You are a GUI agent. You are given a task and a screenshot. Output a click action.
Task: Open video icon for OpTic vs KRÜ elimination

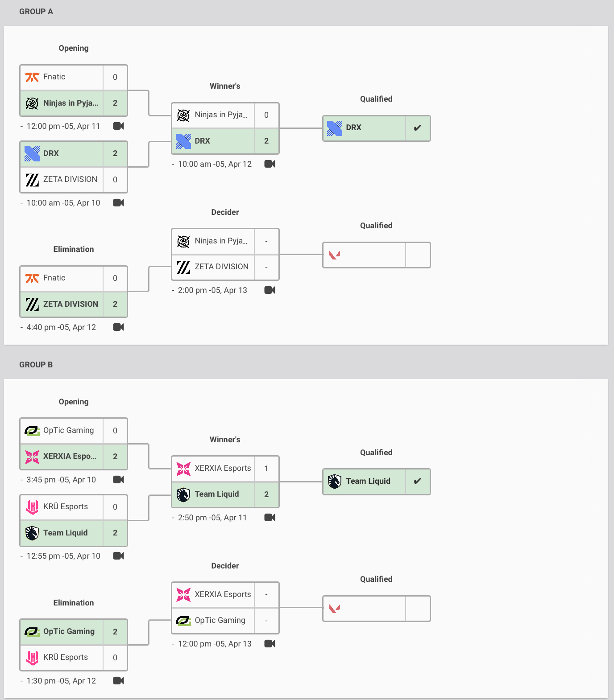pos(118,681)
